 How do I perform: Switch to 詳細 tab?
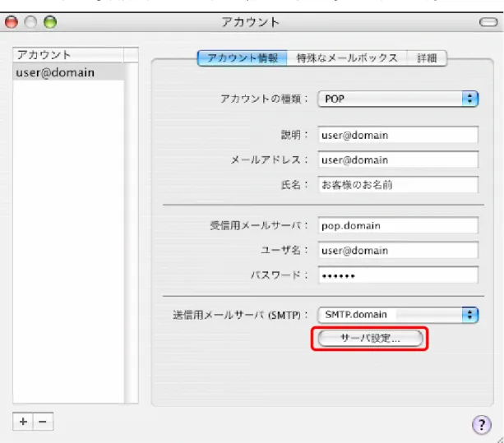[427, 58]
